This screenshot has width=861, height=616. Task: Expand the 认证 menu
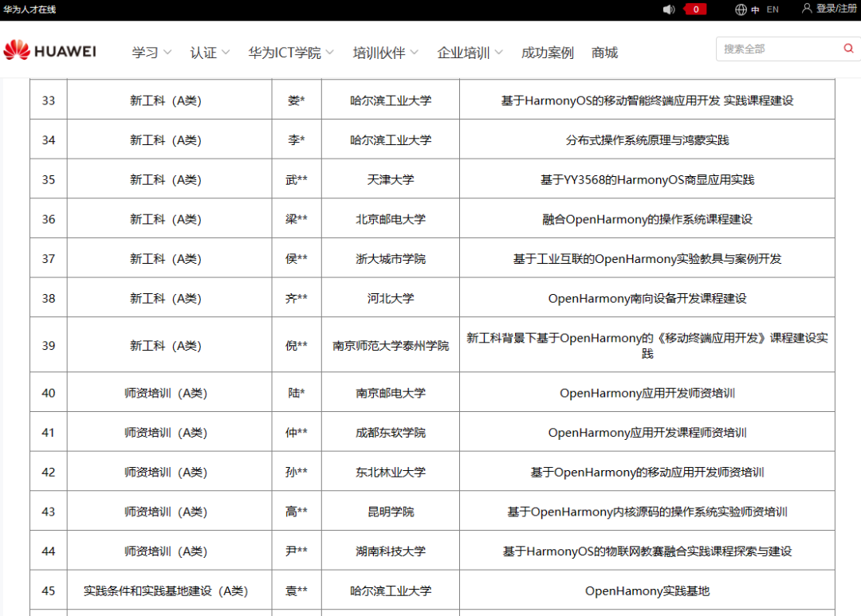pos(210,53)
